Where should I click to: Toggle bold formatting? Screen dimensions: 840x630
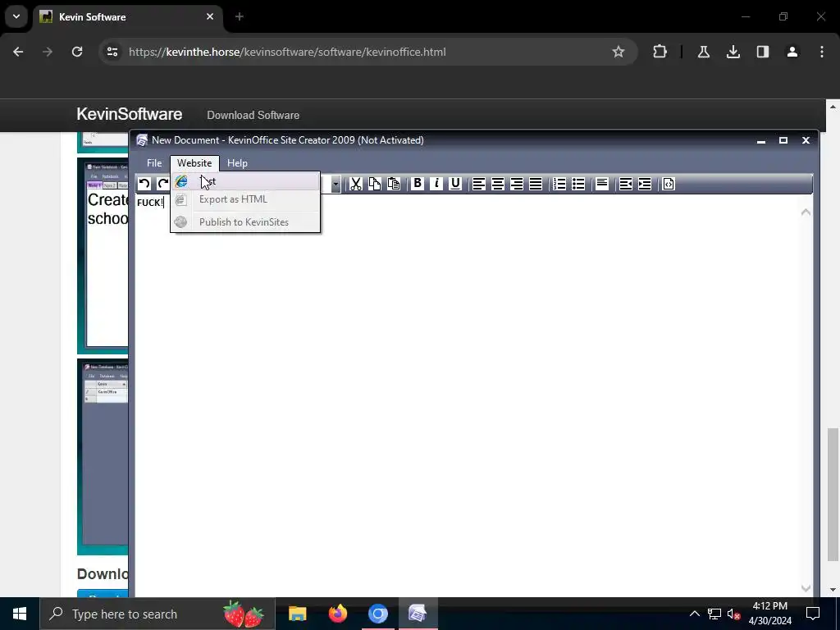click(418, 184)
